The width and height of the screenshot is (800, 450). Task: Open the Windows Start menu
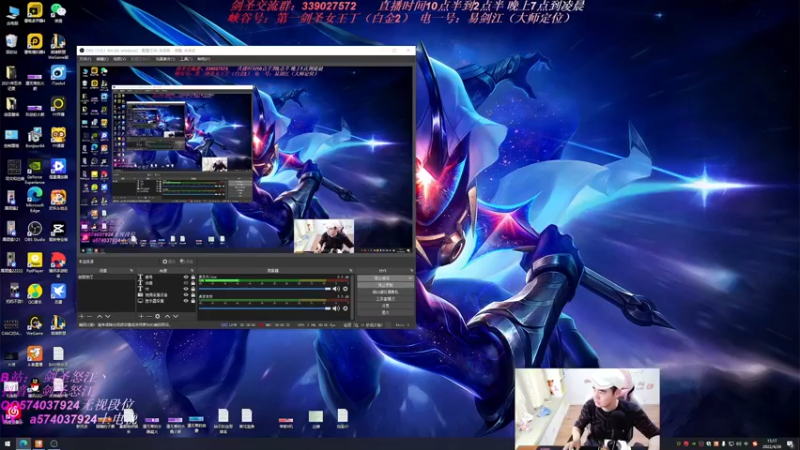coord(7,443)
